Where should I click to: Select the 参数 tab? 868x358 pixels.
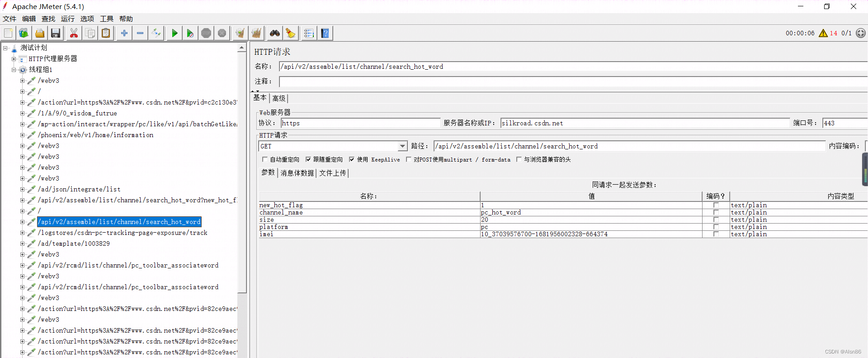[268, 172]
